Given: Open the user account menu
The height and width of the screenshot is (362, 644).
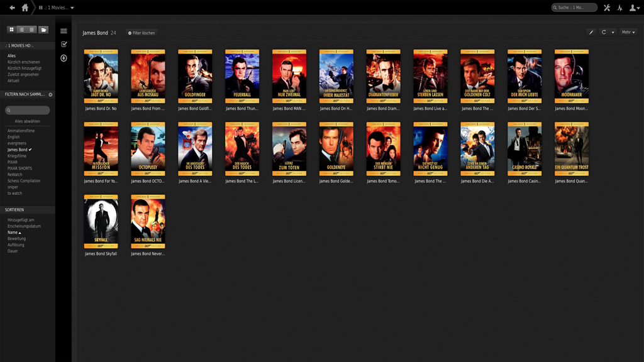Looking at the screenshot, I should [x=634, y=8].
